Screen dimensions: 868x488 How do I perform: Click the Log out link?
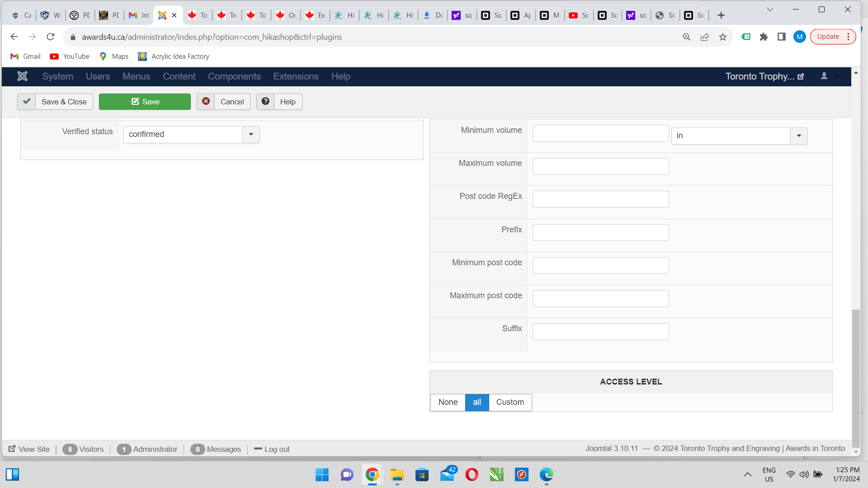[x=272, y=449]
